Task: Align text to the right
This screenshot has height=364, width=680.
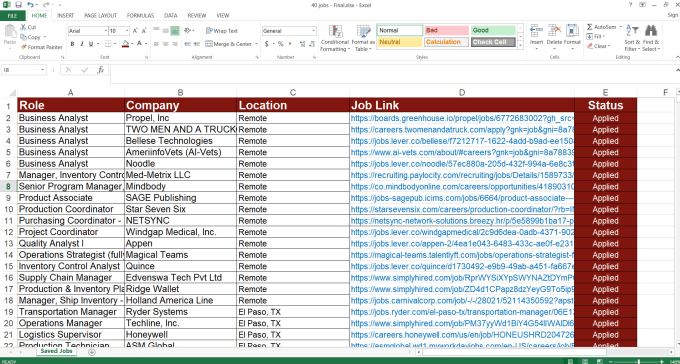Action: click(174, 44)
